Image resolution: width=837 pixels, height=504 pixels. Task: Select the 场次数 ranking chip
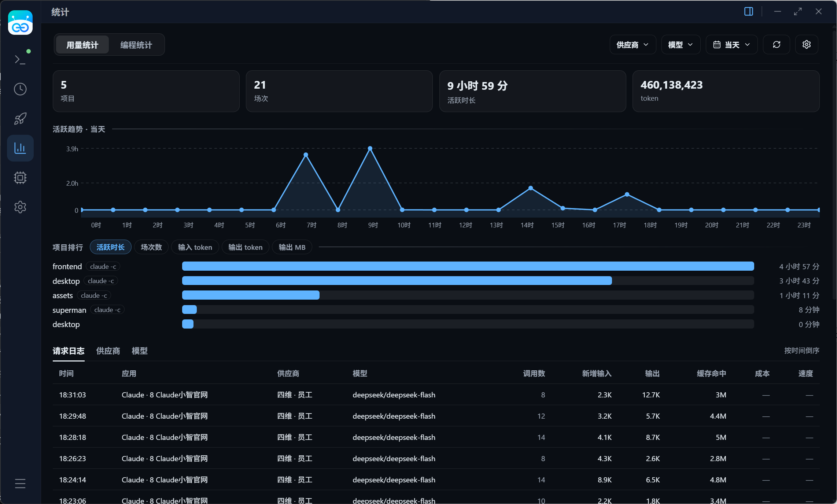(x=151, y=247)
